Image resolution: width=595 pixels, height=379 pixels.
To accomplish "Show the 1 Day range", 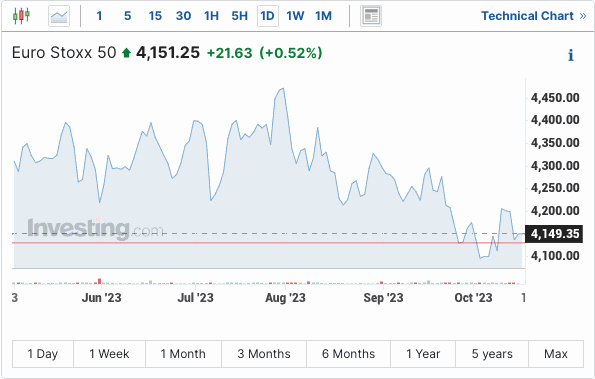I will 42,354.
